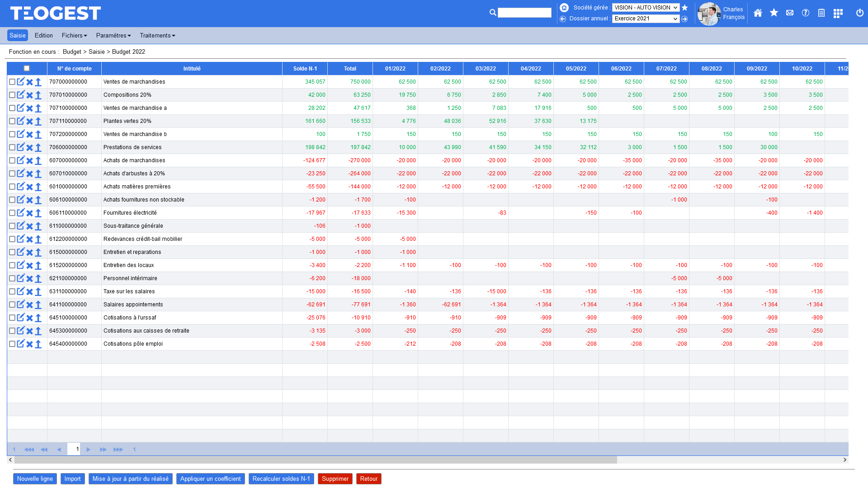Edit the Ventes de marchandises row

point(21,82)
